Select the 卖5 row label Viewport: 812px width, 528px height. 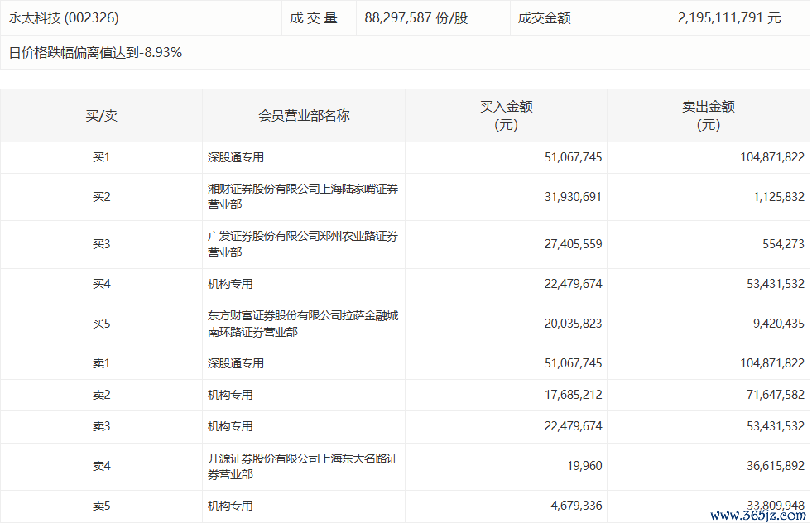pos(102,506)
